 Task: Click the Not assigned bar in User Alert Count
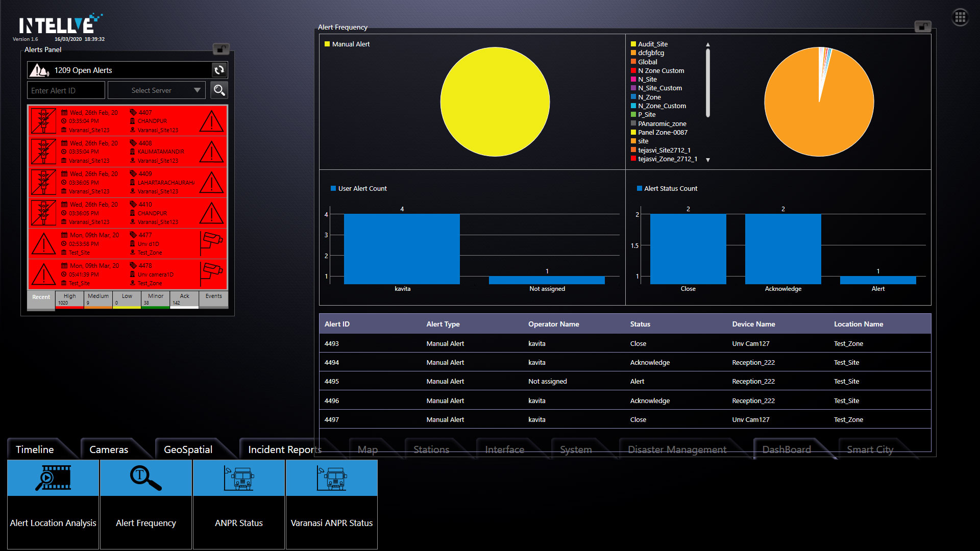pos(547,280)
